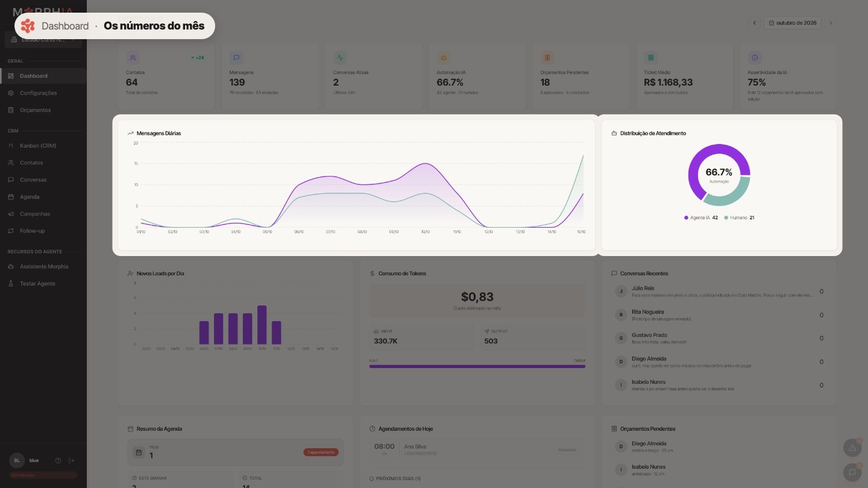868x488 pixels.
Task: Open the Kanban (CRM) board
Action: pos(43,146)
